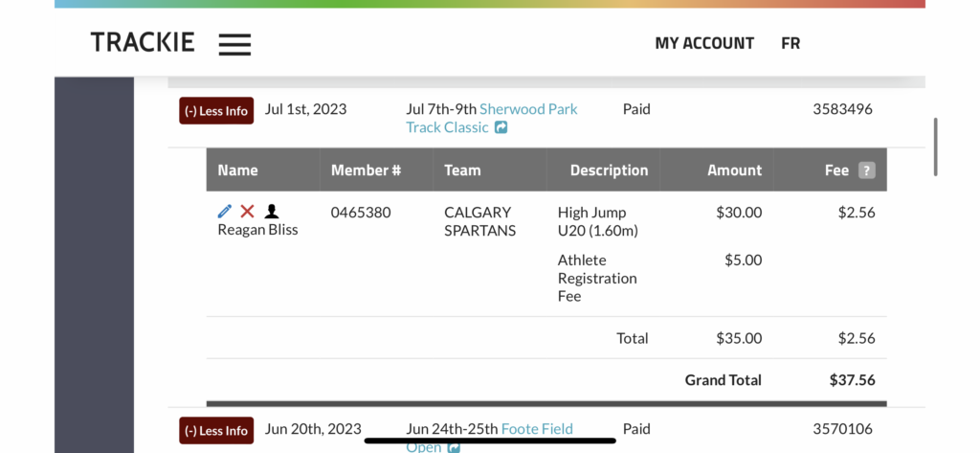Click the TRACKIE logo
980x453 pixels.
pyautogui.click(x=143, y=42)
